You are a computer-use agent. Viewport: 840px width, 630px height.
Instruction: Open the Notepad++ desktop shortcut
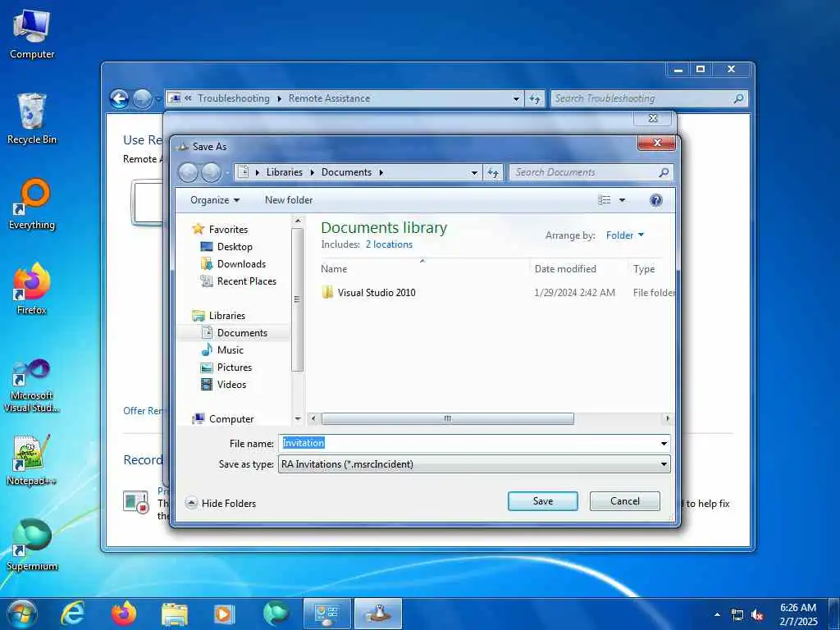32,459
